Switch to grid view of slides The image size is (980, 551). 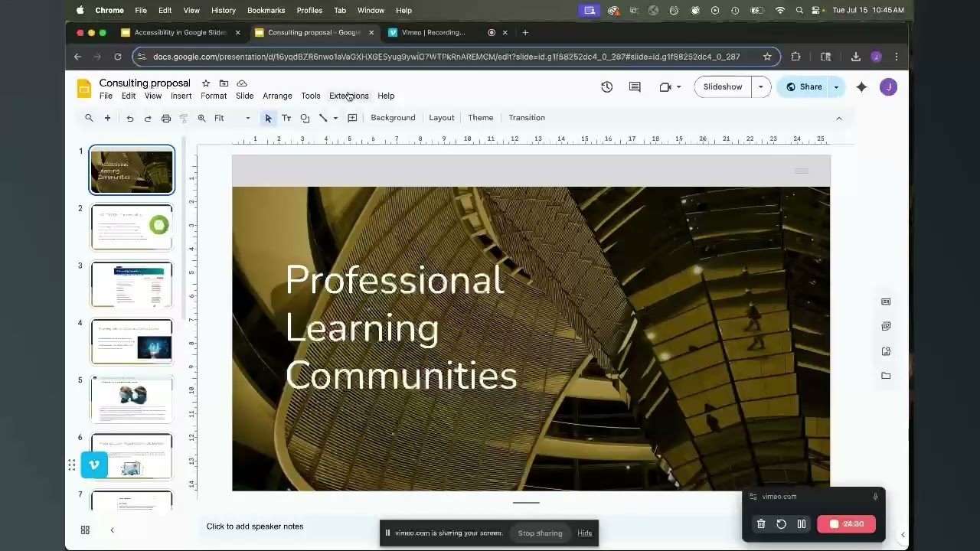85,530
